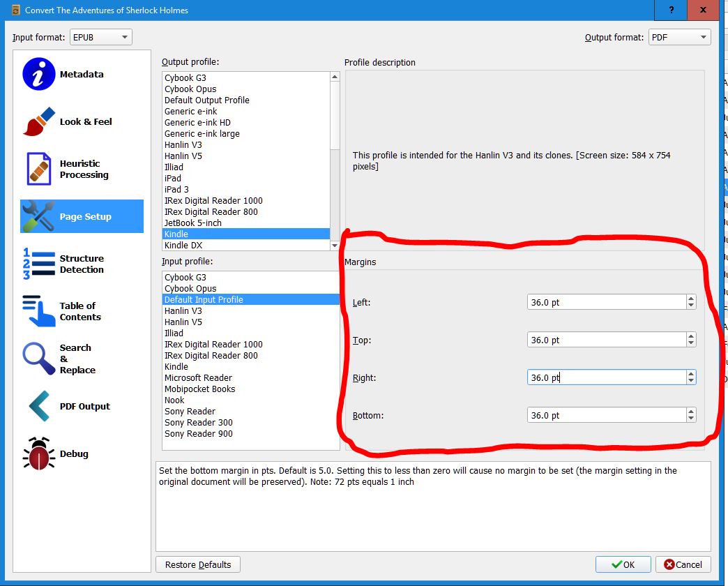Select the Page Setup tools icon
Screen dimensions: 728x586
[x=38, y=216]
